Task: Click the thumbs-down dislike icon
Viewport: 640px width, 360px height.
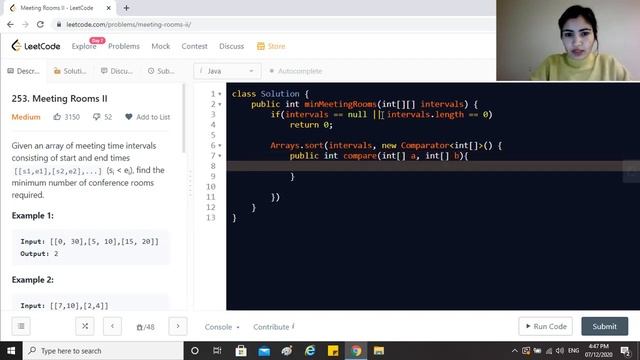Action: pos(96,117)
